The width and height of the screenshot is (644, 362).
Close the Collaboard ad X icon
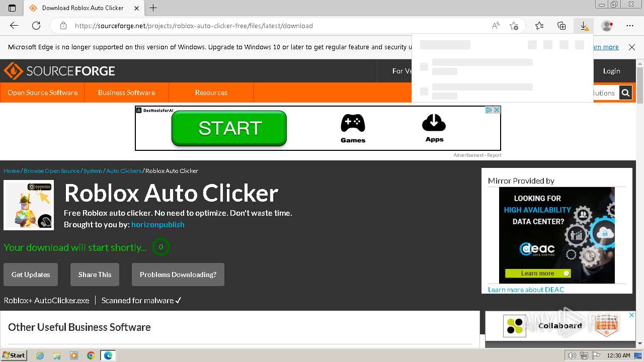click(631, 315)
